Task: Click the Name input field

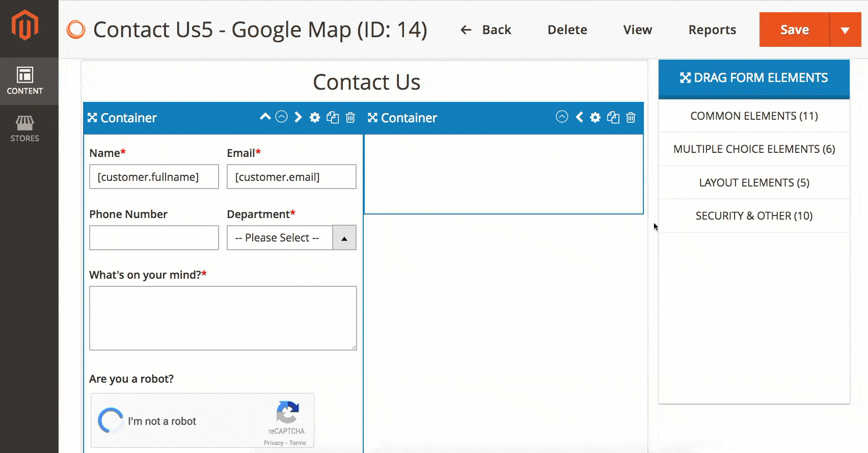Action: tap(154, 177)
